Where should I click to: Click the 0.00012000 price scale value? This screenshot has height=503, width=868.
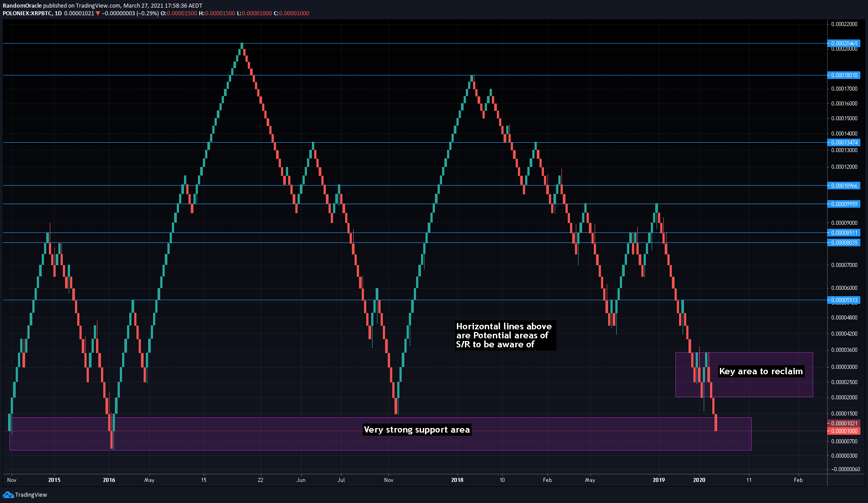tap(844, 167)
